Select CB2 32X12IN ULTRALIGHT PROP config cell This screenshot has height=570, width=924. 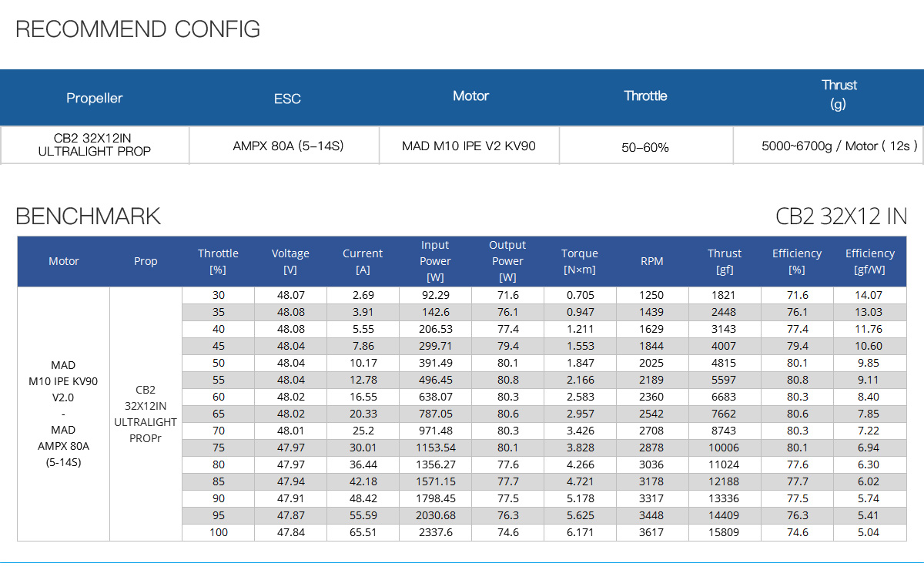94,145
